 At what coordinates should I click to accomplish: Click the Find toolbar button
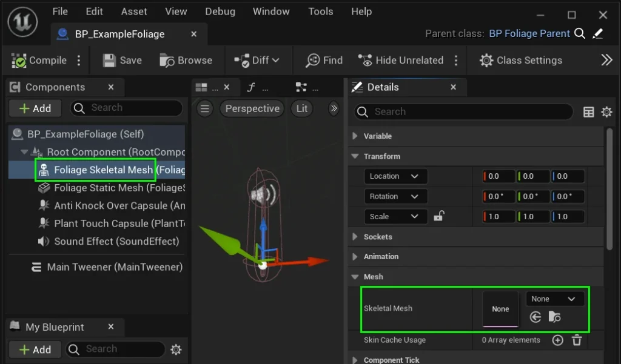[x=324, y=61]
